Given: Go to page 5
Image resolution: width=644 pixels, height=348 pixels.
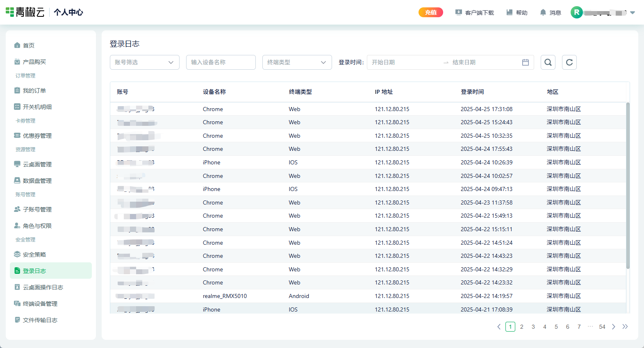Looking at the screenshot, I should [x=556, y=327].
